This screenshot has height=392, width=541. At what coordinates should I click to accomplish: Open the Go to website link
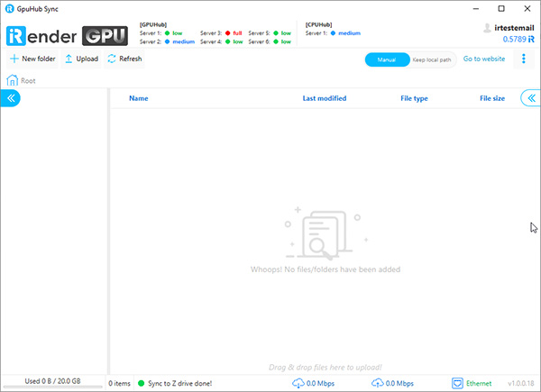coord(484,59)
